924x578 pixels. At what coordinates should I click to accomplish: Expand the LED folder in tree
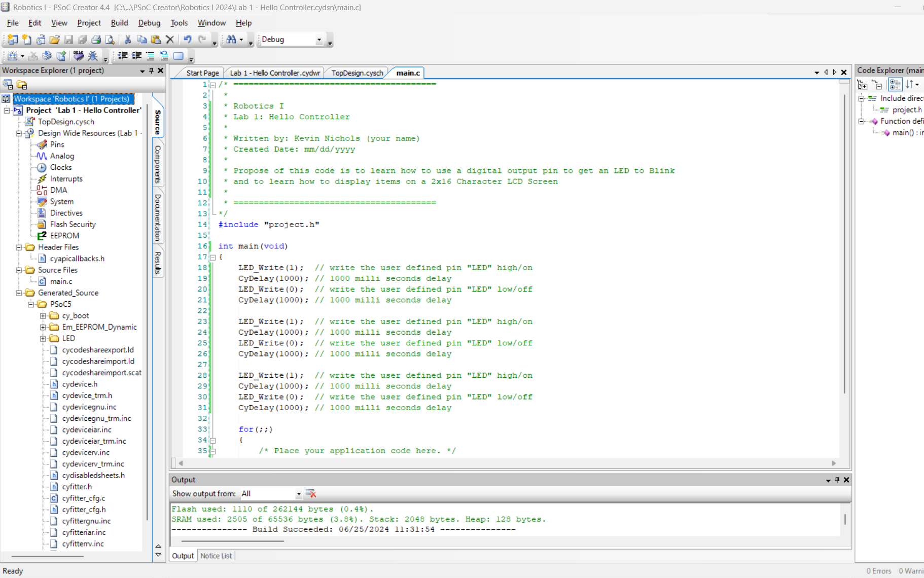(x=43, y=339)
